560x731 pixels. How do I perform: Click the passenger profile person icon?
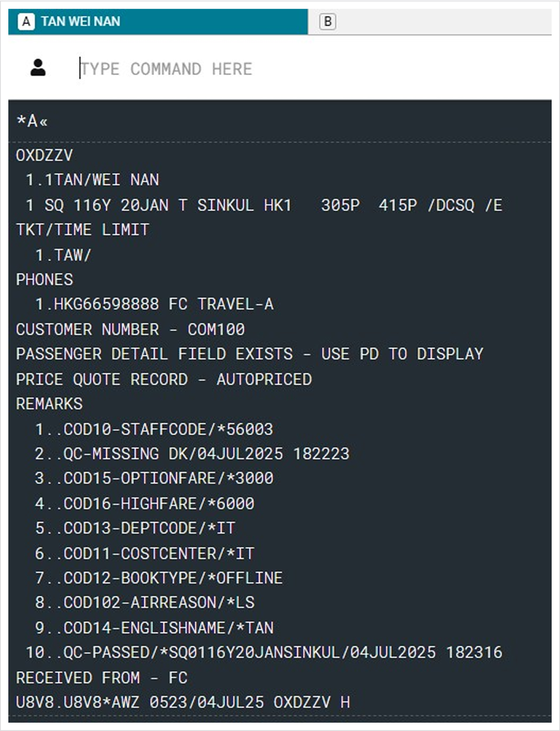tap(38, 68)
